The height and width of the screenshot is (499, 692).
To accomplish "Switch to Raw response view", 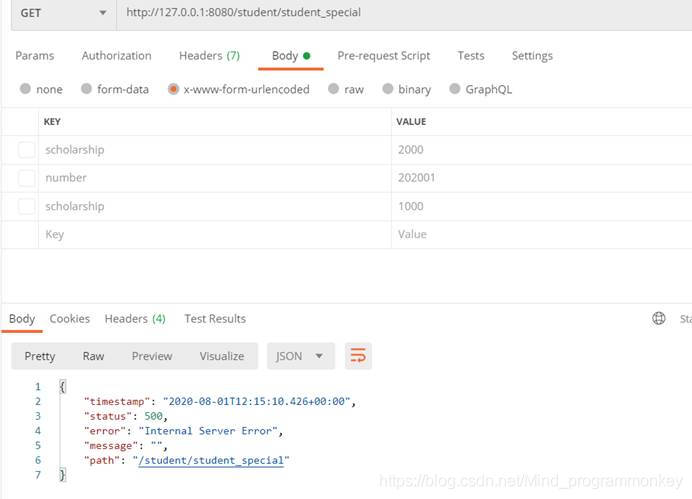I will point(93,356).
